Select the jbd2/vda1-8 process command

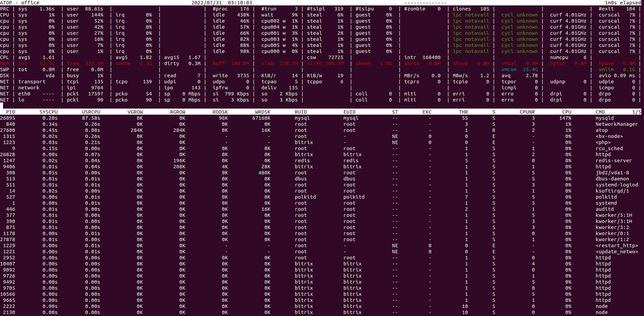tap(612, 173)
